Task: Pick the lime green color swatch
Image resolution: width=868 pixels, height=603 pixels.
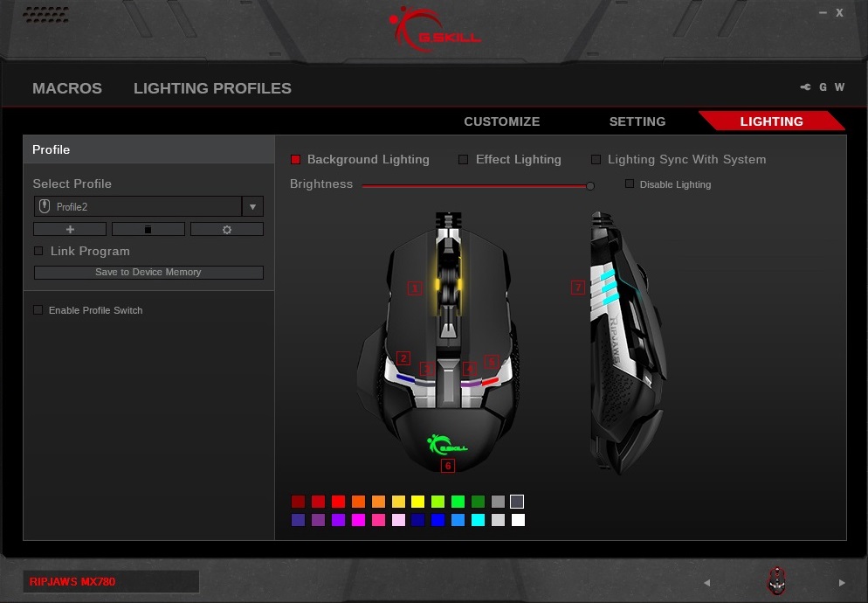Action: pos(437,502)
